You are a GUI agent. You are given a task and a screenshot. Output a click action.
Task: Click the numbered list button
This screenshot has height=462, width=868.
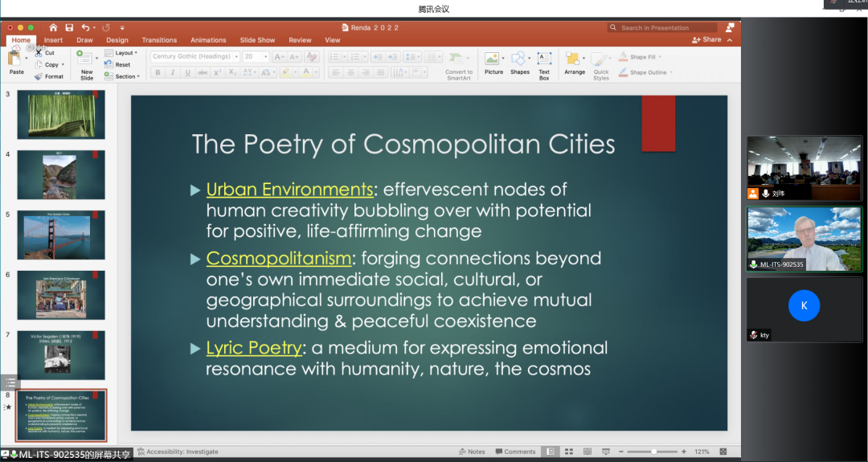pos(354,56)
